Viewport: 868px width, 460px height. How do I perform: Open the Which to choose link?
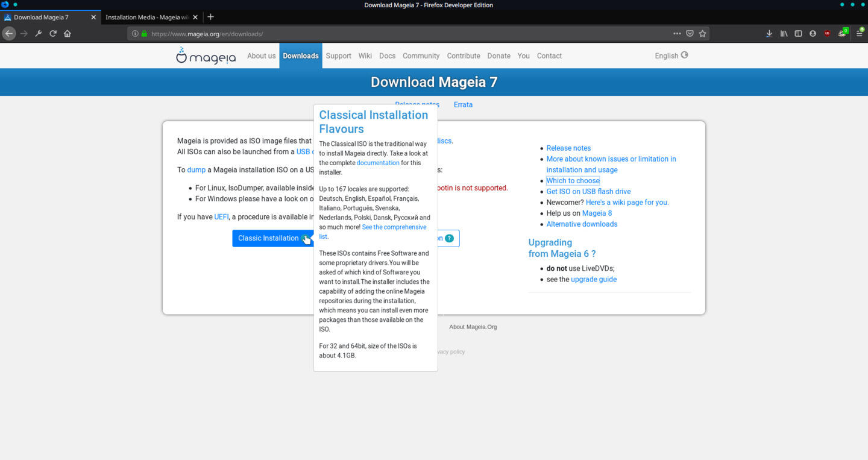pyautogui.click(x=573, y=180)
